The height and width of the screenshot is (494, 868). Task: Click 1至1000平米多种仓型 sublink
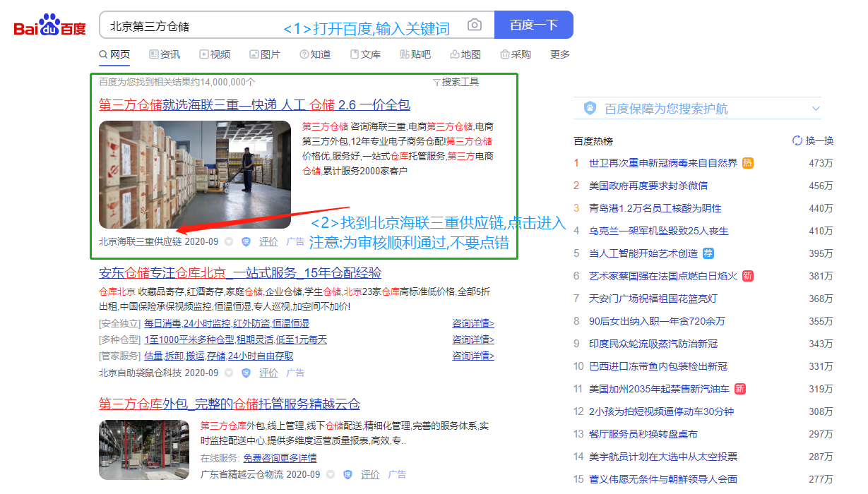click(189, 339)
